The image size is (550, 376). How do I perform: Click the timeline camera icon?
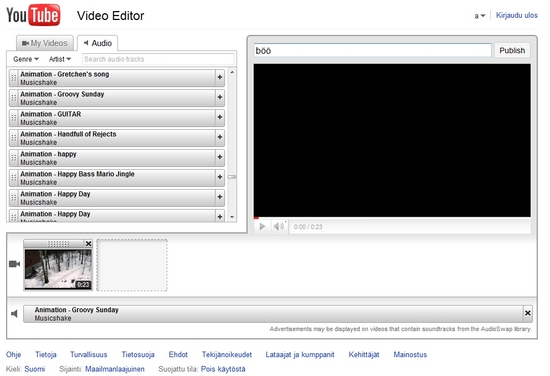point(14,264)
